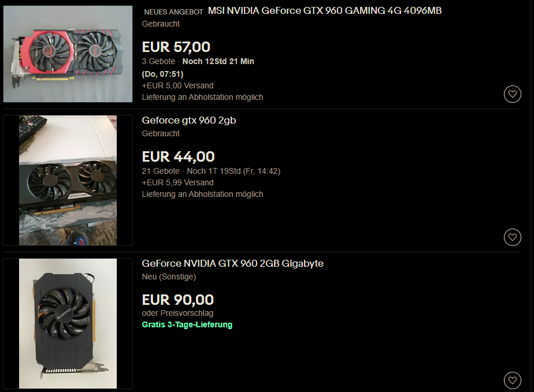Image resolution: width=534 pixels, height=392 pixels.
Task: Click Gratis 3-Tage-Lieferung green text
Action: pyautogui.click(x=187, y=324)
